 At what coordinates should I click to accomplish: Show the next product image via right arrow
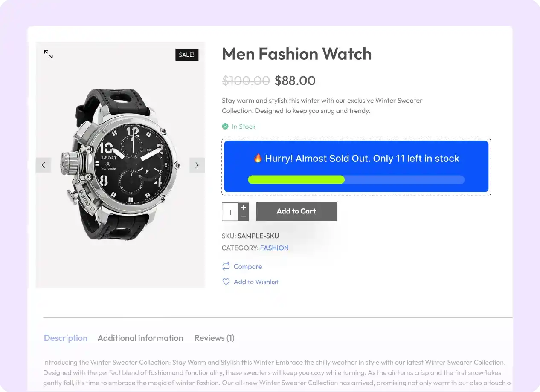197,165
